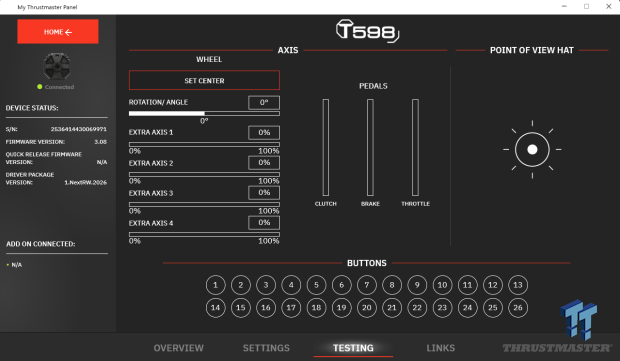This screenshot has width=620, height=361.
Task: Click button indicator 23
Action: (442, 308)
